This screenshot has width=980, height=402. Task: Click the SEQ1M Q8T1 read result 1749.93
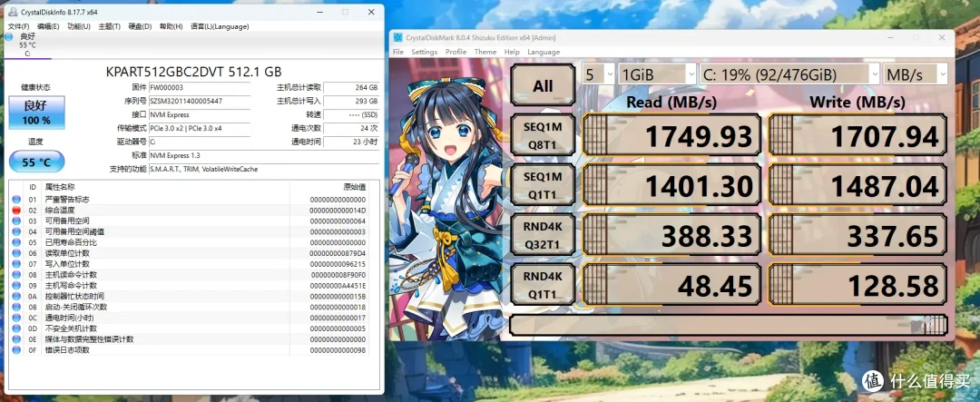click(x=671, y=135)
